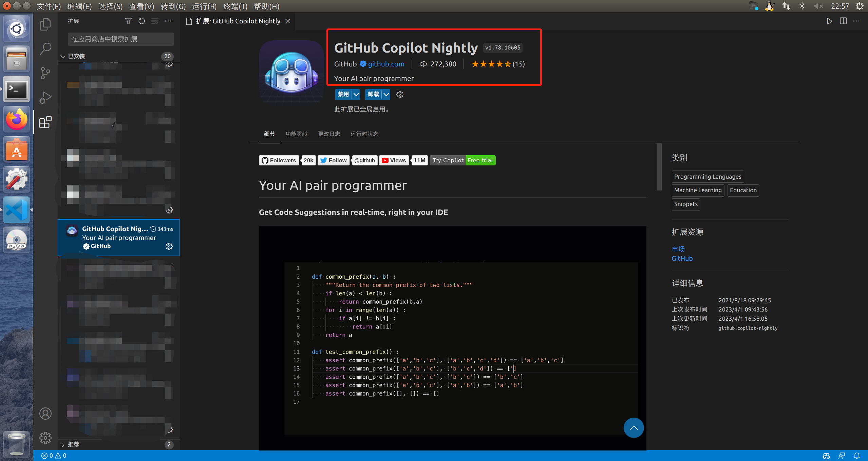Switch to the 细节 tab
Viewport: 868px width, 461px height.
(269, 134)
